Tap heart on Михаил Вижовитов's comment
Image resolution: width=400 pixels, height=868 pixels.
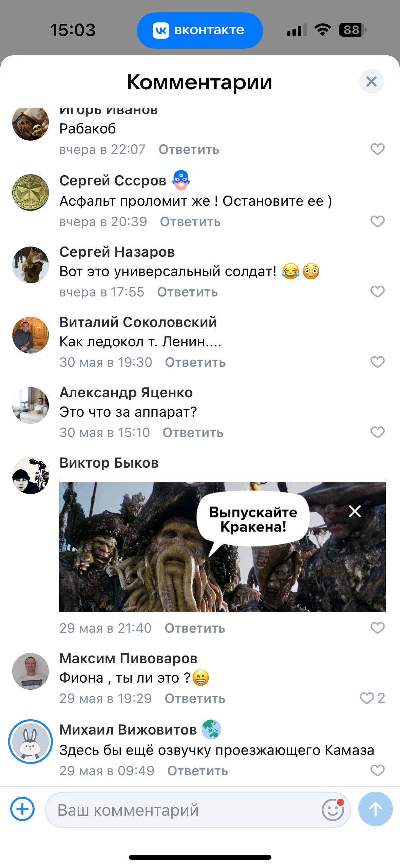pos(377,771)
